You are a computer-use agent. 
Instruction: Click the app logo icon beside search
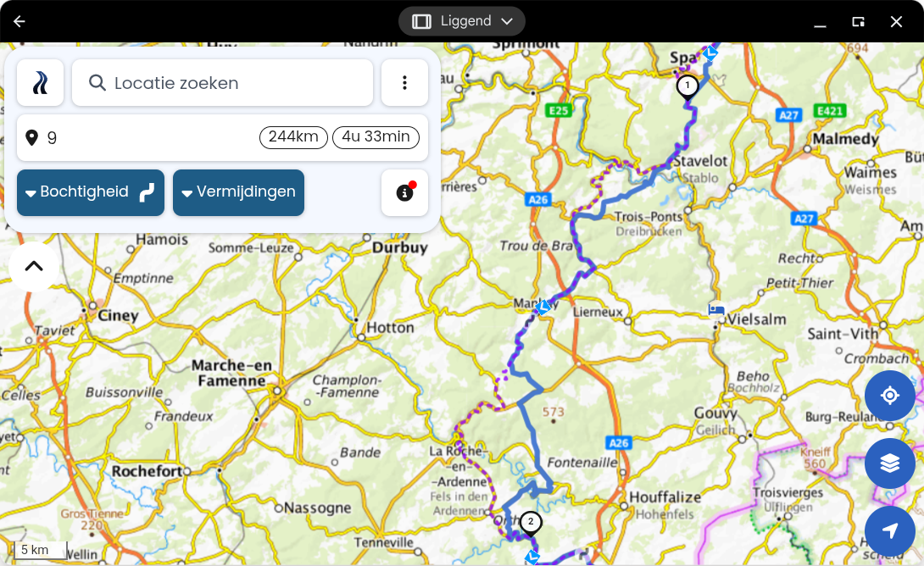point(40,82)
